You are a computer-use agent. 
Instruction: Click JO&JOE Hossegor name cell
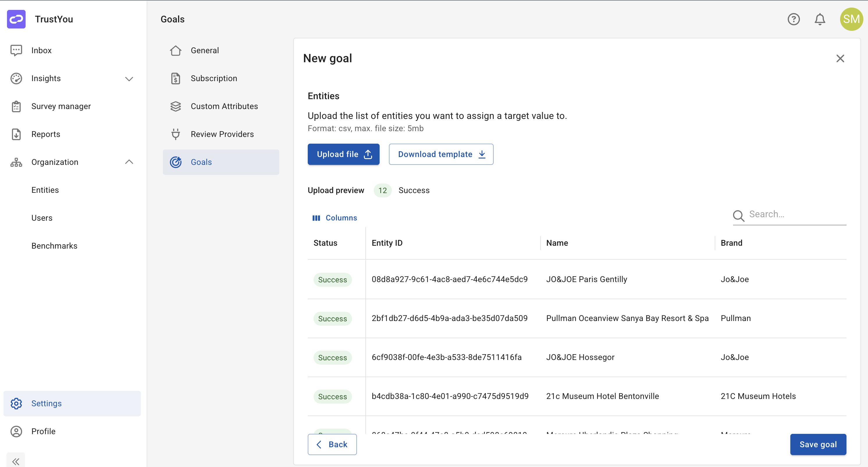[x=580, y=357]
